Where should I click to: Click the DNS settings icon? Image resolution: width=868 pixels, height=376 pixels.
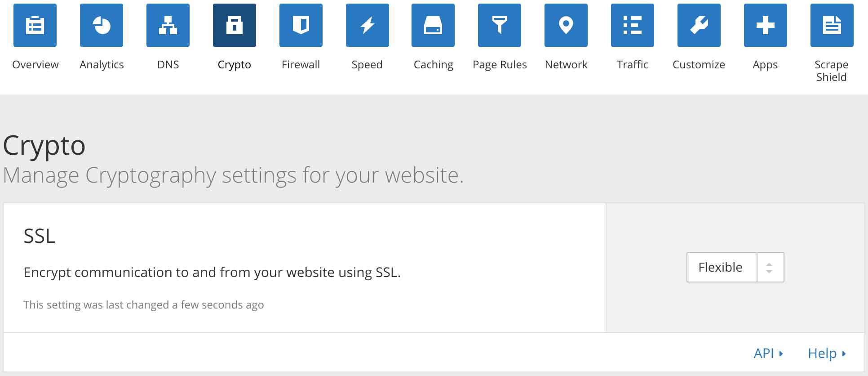click(x=168, y=25)
